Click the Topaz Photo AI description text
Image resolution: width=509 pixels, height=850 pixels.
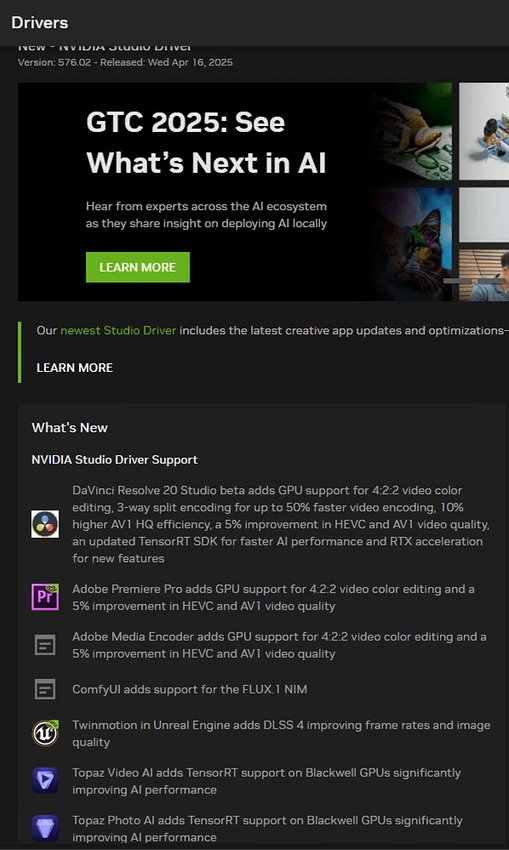point(267,828)
